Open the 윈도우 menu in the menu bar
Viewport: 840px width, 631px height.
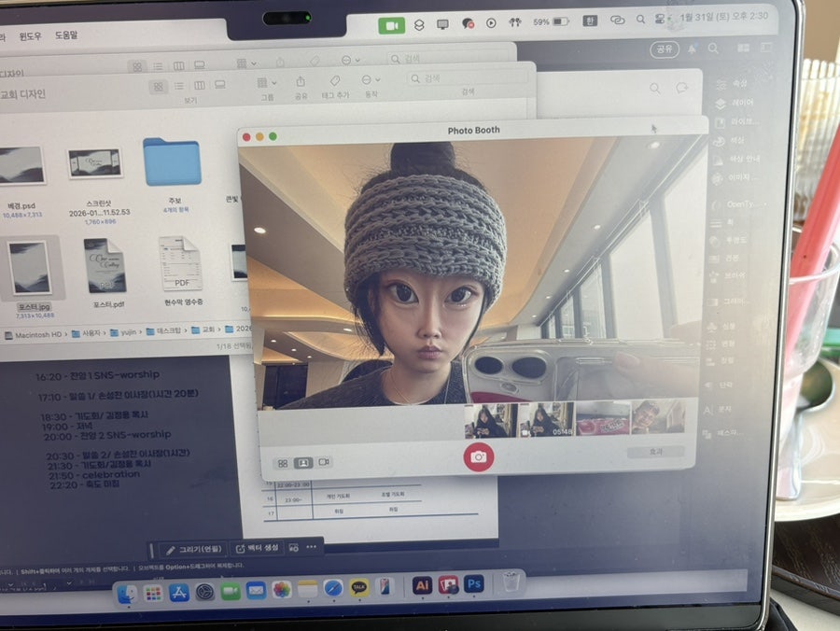(x=30, y=36)
